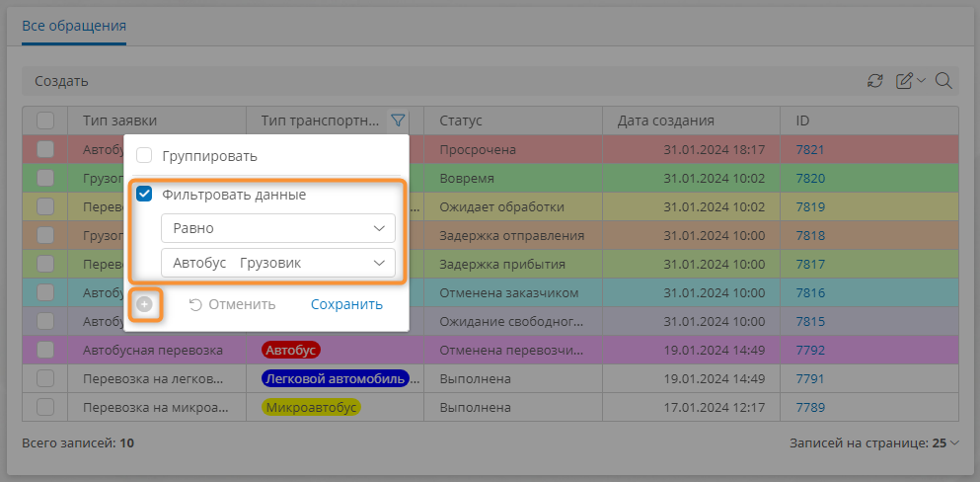Open record link 7792
This screenshot has height=482, width=980.
pyautogui.click(x=810, y=350)
